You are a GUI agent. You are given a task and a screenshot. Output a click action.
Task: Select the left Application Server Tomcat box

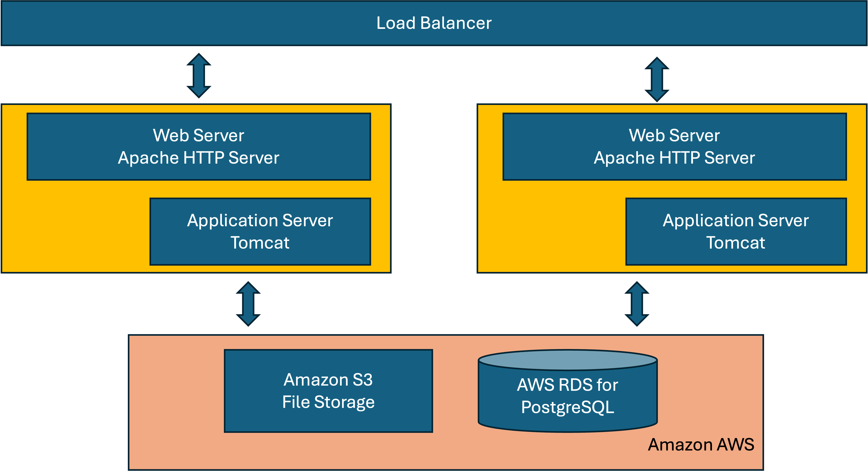[260, 231]
